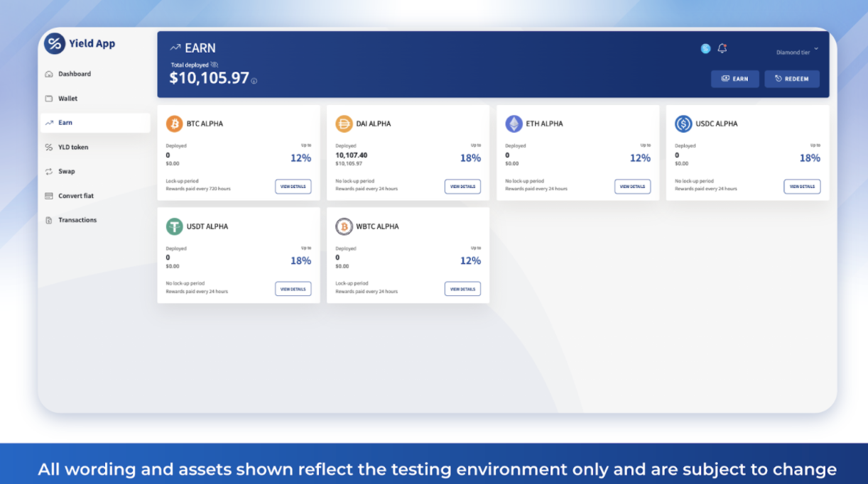The image size is (868, 484).
Task: Click the EARN button in header
Action: click(x=735, y=79)
